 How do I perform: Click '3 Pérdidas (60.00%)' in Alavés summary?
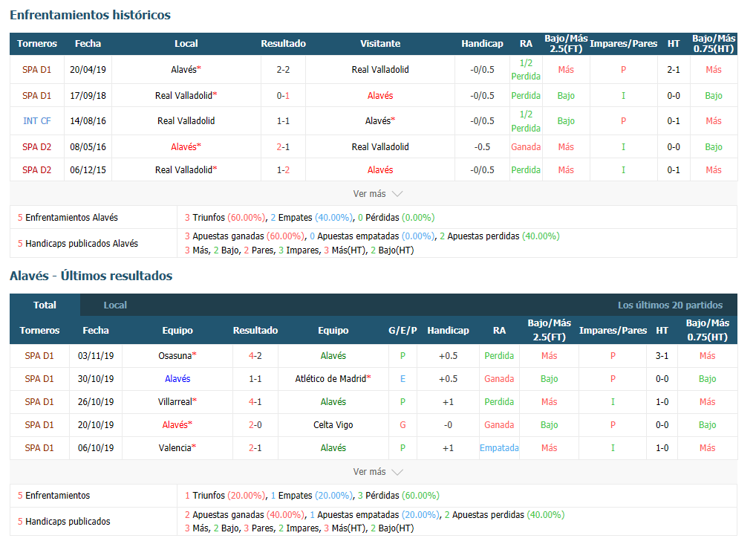click(x=399, y=496)
